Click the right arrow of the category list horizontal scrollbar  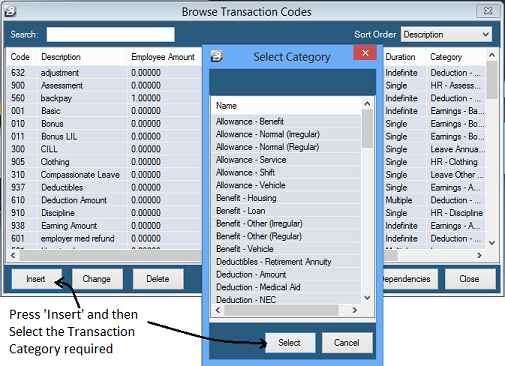(x=355, y=310)
